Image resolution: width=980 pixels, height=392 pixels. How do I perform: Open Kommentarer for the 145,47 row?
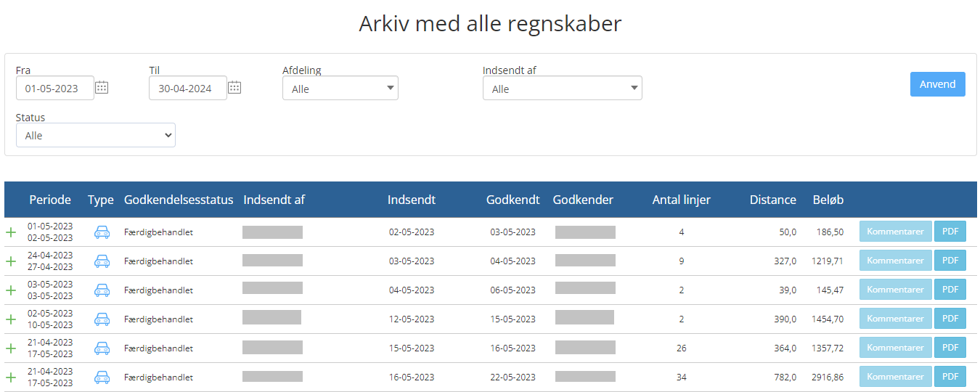[x=896, y=290]
